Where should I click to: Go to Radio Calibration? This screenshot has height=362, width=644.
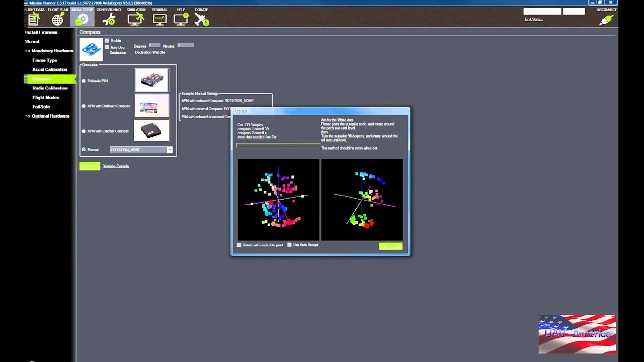click(x=50, y=88)
